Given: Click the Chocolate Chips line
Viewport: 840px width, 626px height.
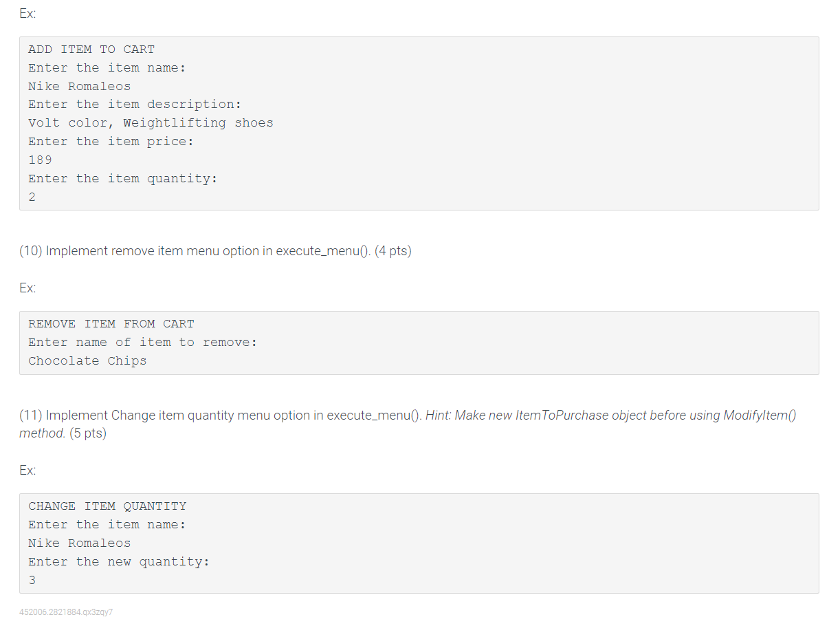Looking at the screenshot, I should click(x=87, y=361).
